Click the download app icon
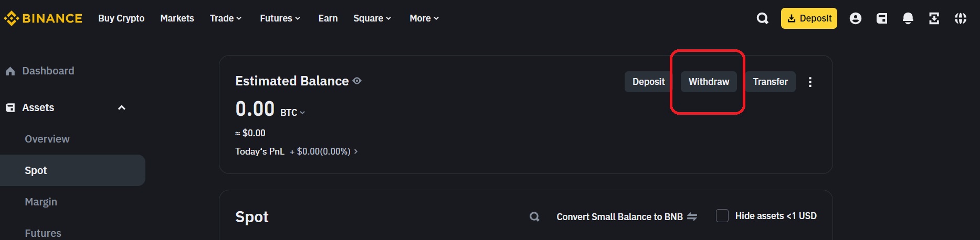The height and width of the screenshot is (240, 980). 934,18
